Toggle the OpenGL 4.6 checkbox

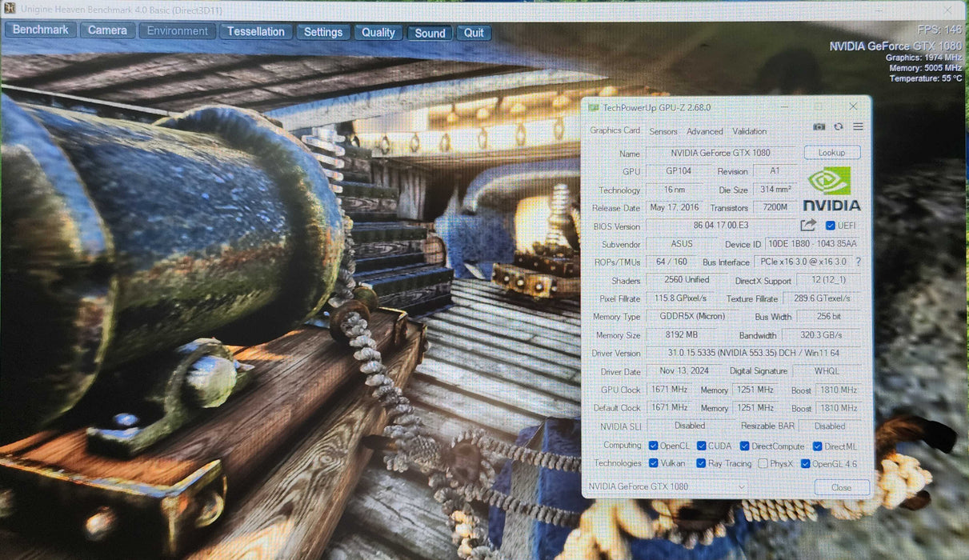click(806, 463)
